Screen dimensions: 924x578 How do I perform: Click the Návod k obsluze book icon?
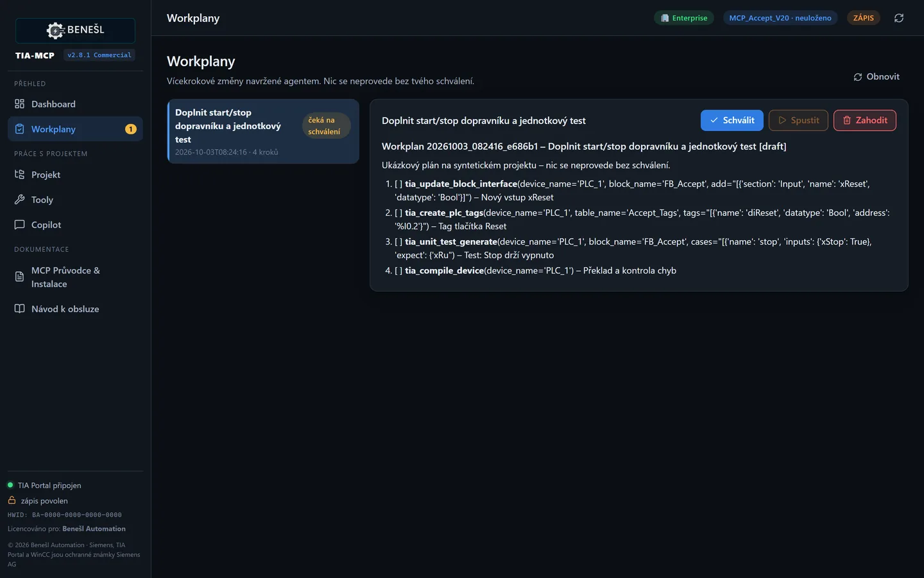point(20,309)
